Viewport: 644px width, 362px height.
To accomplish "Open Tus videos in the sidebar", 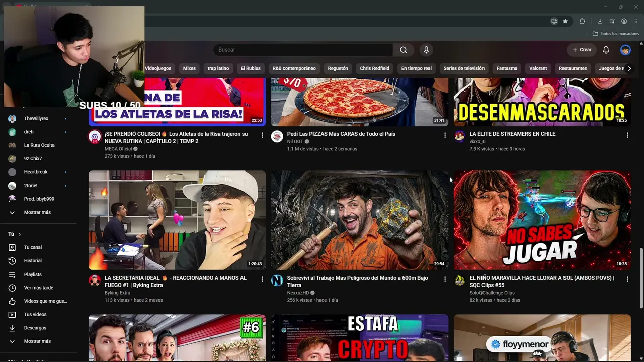I will coord(38,315).
